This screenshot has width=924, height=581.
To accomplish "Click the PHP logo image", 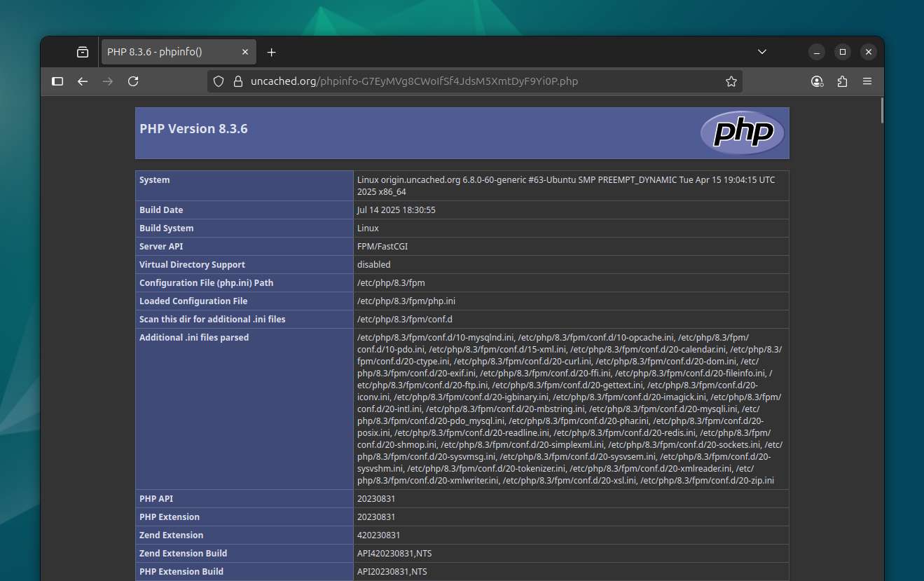I will click(x=743, y=133).
